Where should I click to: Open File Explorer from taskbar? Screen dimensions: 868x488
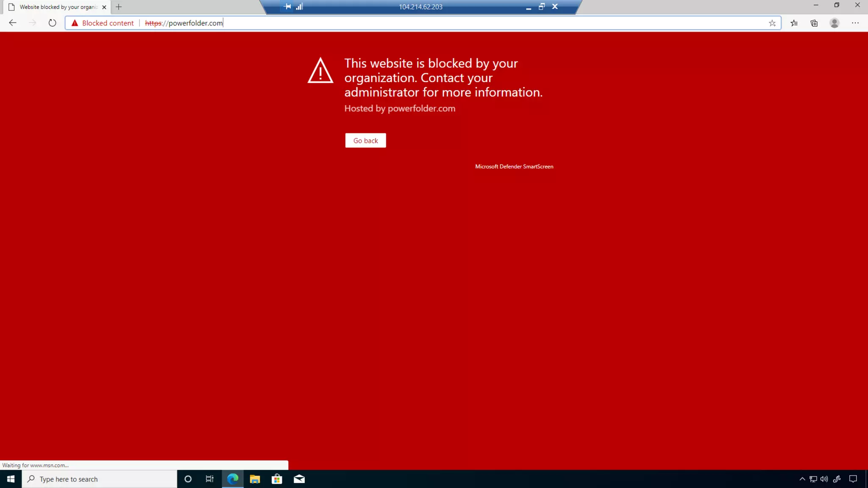click(255, 479)
